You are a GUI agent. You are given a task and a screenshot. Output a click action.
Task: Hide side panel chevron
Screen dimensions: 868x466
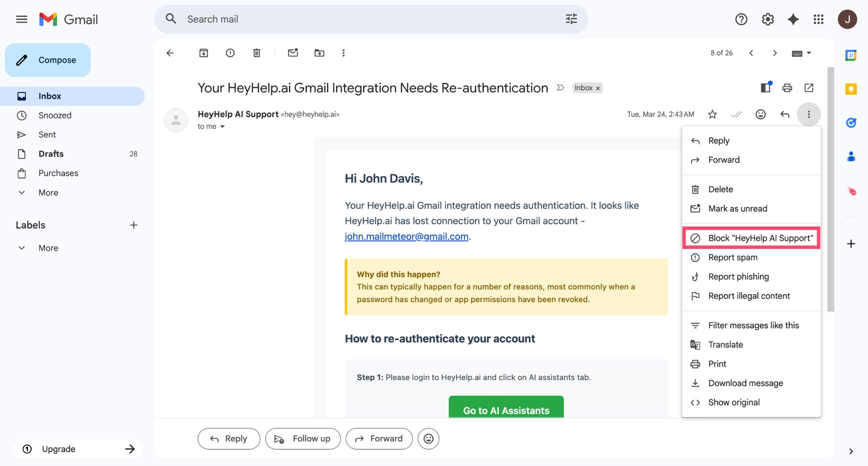tap(851, 451)
